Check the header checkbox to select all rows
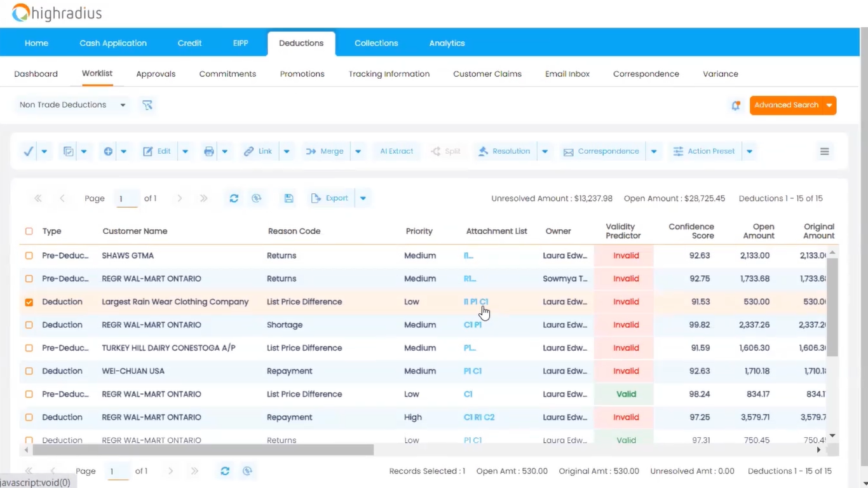The height and width of the screenshot is (488, 868). tap(29, 231)
